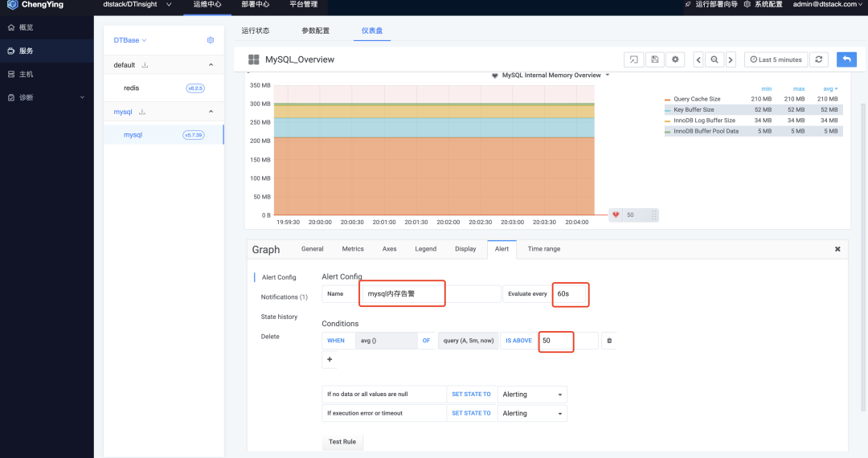Click the Evaluate every 60s field

tap(570, 294)
